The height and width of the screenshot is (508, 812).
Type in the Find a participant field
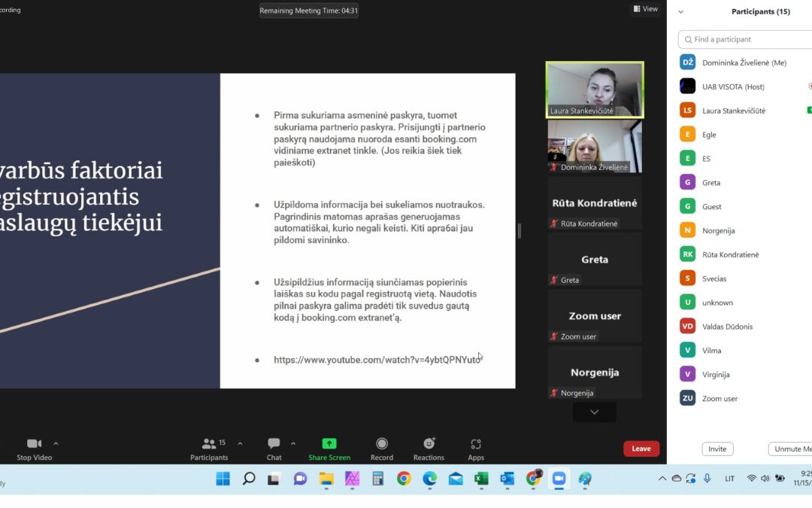[748, 39]
